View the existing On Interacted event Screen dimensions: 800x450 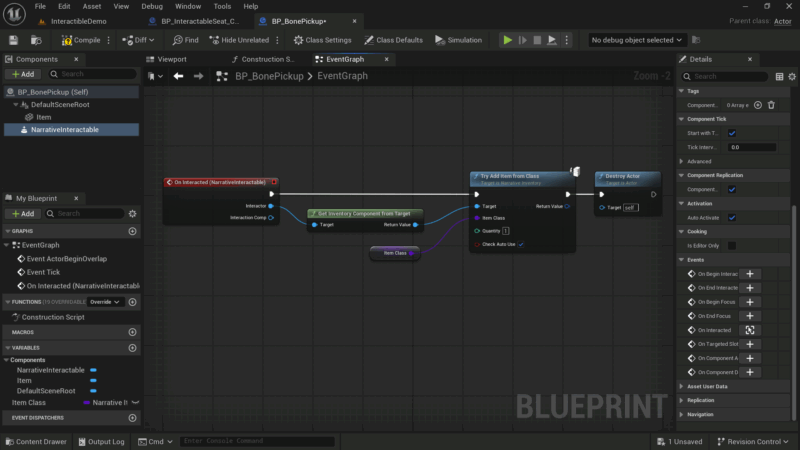750,331
